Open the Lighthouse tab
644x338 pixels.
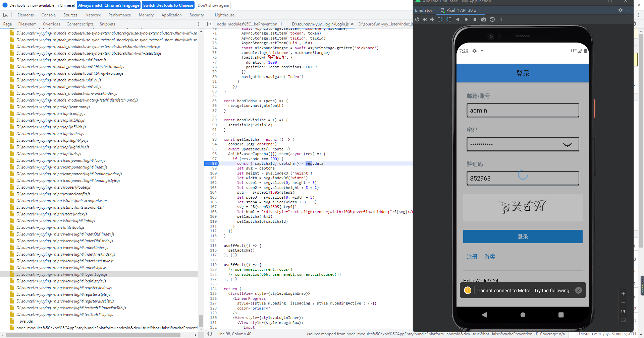click(x=224, y=15)
